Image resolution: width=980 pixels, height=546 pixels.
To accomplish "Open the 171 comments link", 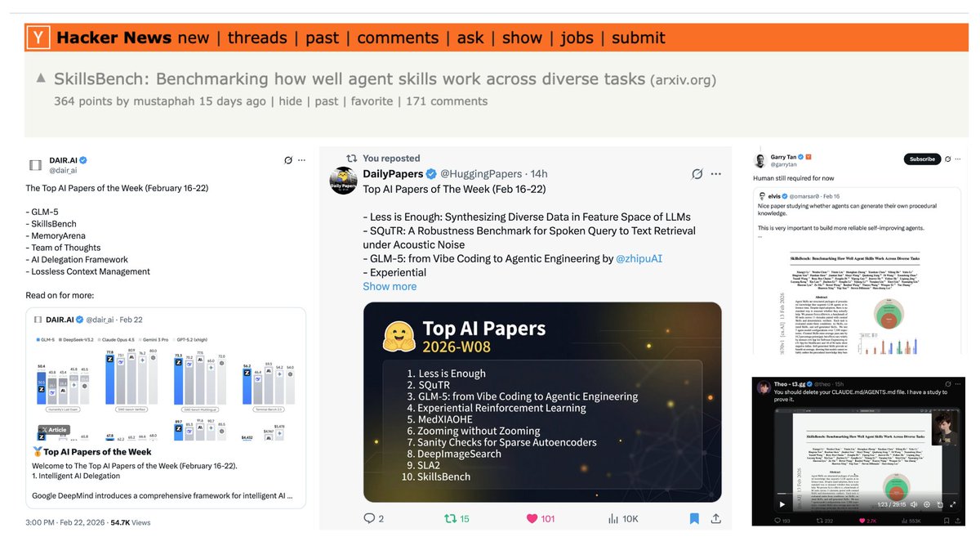I will pos(447,101).
